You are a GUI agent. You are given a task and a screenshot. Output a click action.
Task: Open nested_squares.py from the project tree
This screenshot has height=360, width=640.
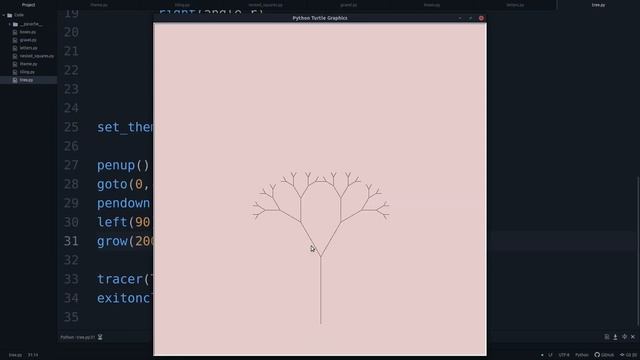tap(37, 56)
